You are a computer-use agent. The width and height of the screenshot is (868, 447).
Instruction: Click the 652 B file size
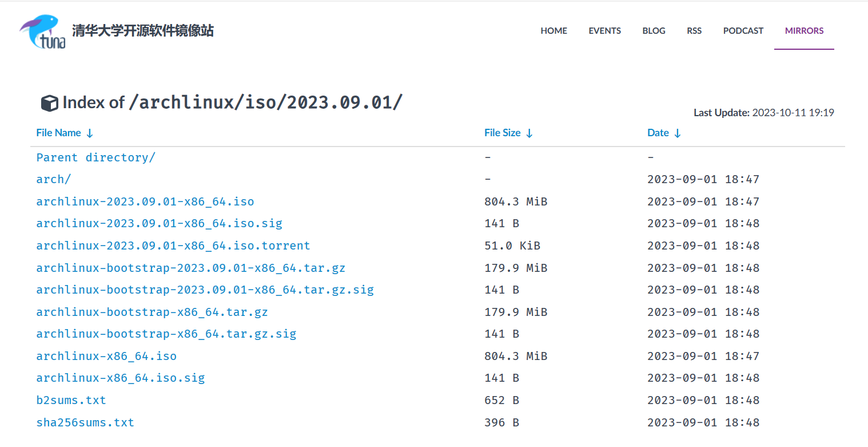pos(502,400)
